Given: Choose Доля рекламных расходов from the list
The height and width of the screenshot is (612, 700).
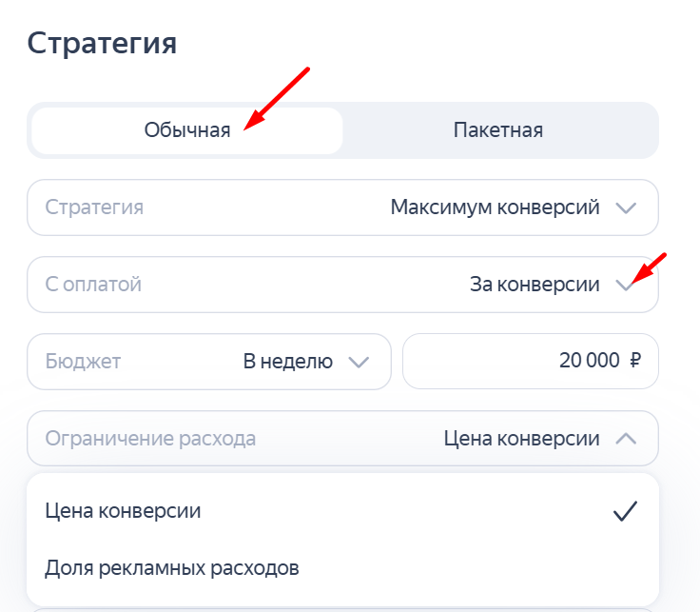Looking at the screenshot, I should (172, 568).
